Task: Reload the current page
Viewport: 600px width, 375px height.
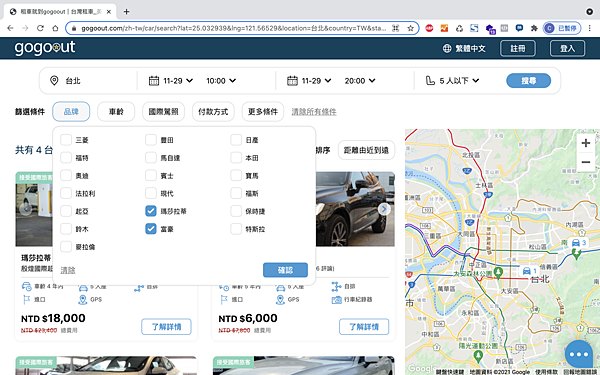Action: point(40,28)
